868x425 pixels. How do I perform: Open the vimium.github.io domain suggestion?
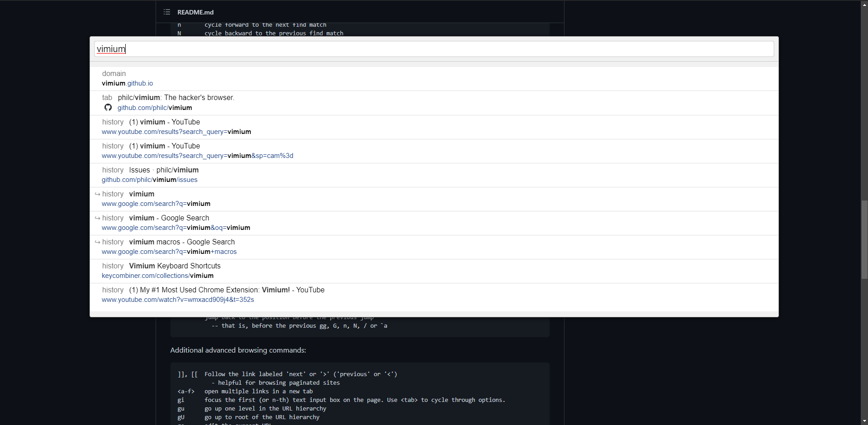pos(434,79)
